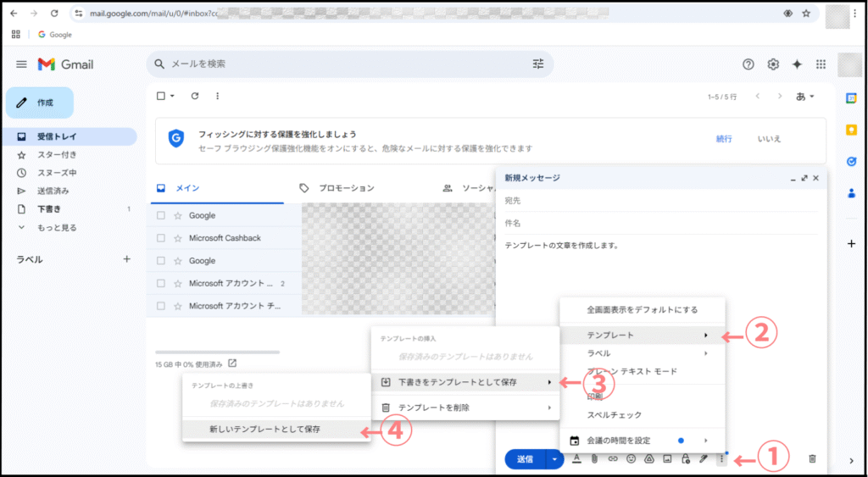Open formatting options in the compose toolbar
868x477 pixels.
tap(576, 458)
